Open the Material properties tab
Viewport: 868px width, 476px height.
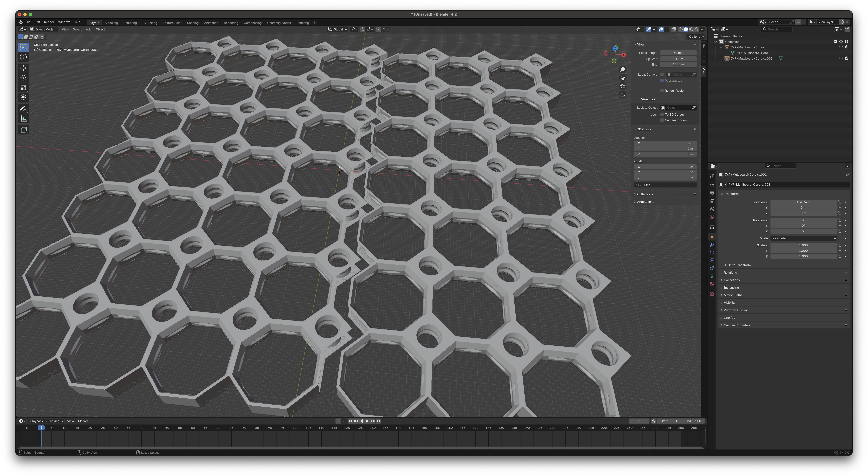pyautogui.click(x=712, y=284)
